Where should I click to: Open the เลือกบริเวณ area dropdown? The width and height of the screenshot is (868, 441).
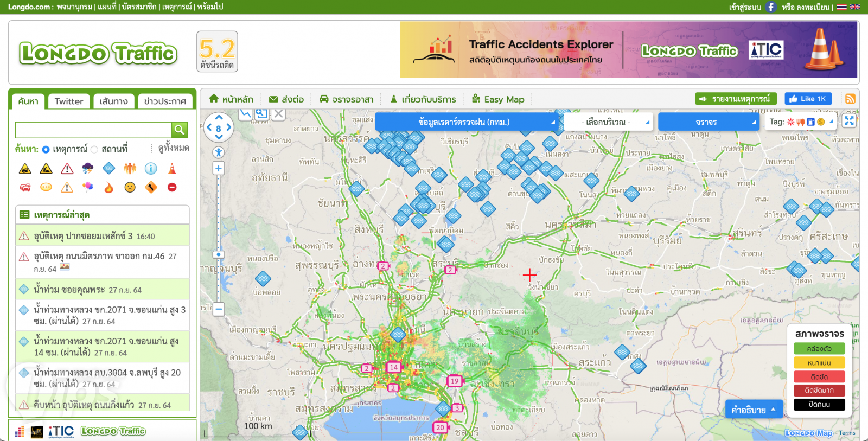tap(608, 122)
